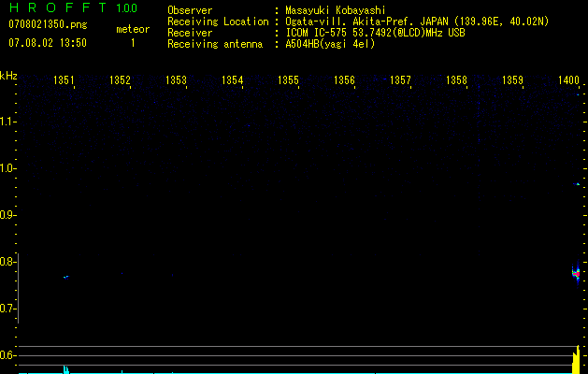Select the file name 0708021350.png
588x374 pixels.
click(48, 24)
